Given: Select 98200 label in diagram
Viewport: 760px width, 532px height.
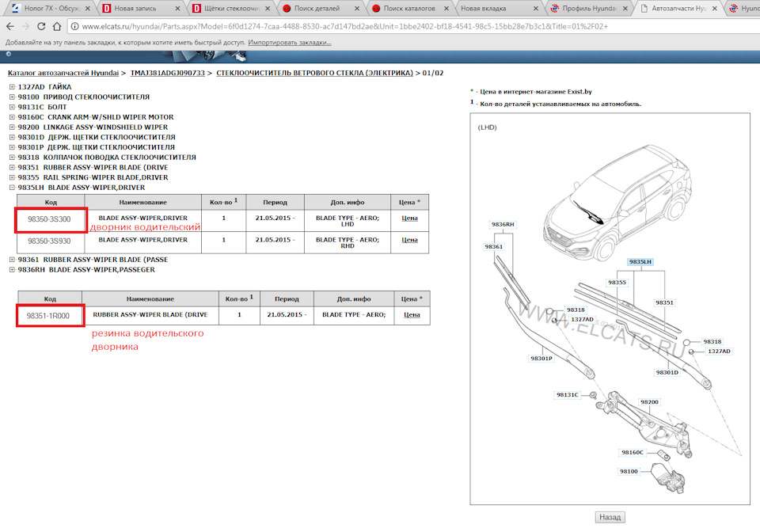Looking at the screenshot, I should point(649,401).
